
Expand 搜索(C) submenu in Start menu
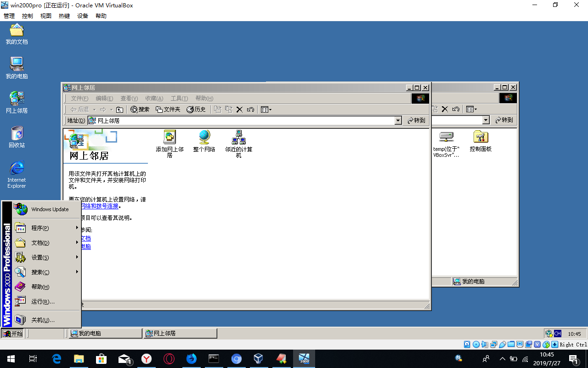pos(47,272)
